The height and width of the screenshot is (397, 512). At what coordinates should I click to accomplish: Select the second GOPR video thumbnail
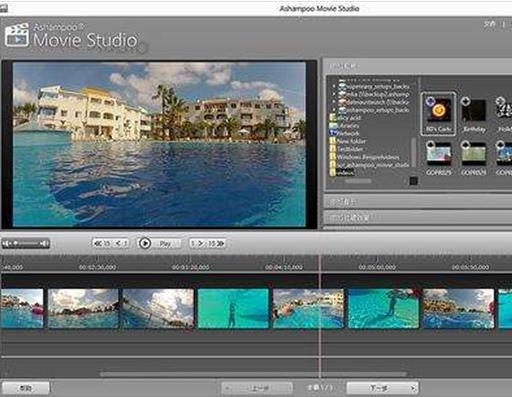click(x=474, y=158)
